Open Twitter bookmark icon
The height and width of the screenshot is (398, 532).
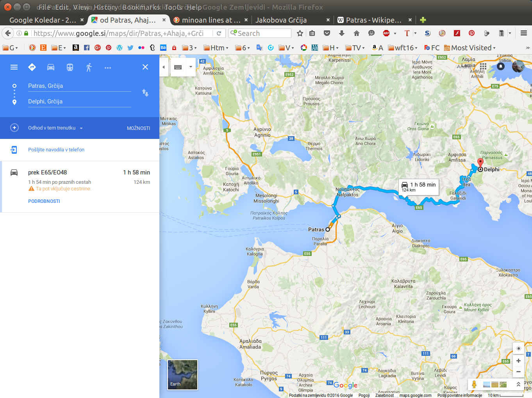pyautogui.click(x=130, y=48)
